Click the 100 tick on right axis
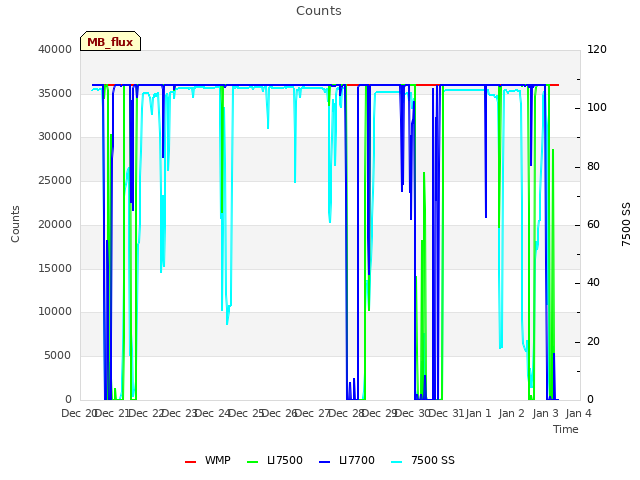The width and height of the screenshot is (640, 480). 597,108
